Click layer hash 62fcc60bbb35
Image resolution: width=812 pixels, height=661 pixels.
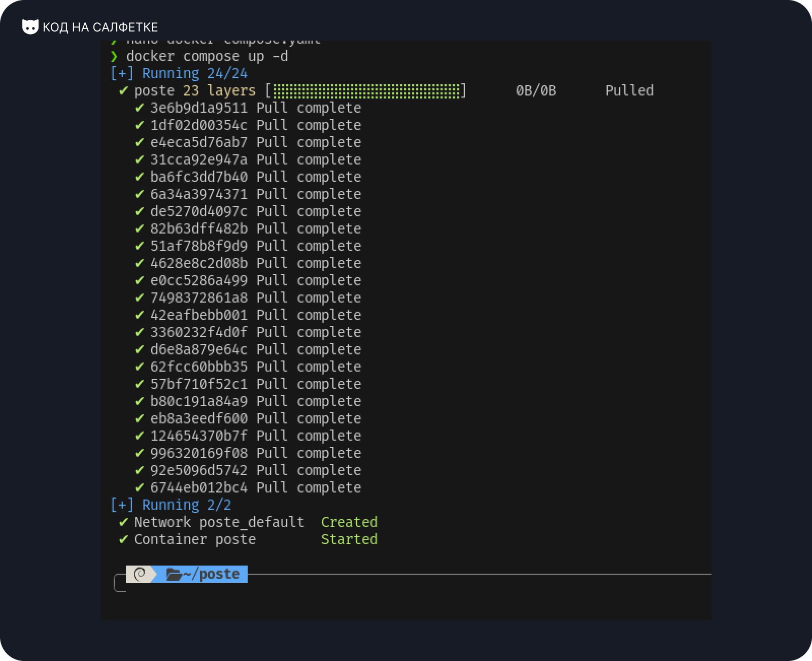tap(199, 367)
